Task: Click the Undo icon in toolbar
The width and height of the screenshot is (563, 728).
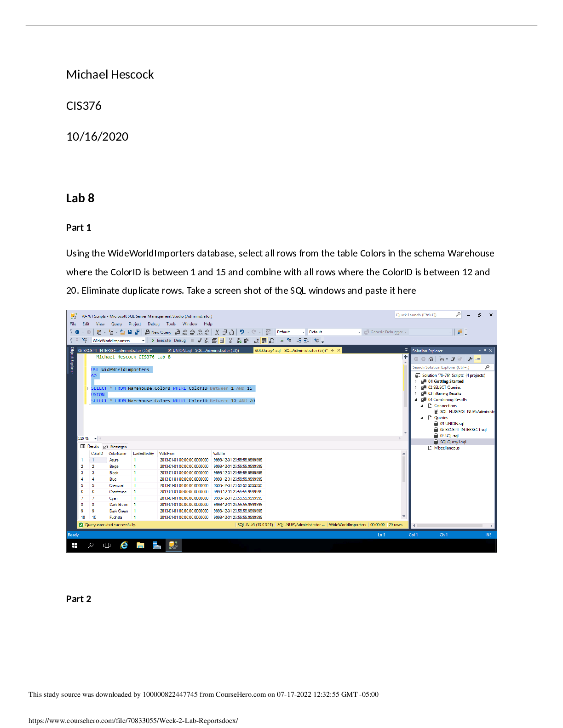Action: coord(242,332)
